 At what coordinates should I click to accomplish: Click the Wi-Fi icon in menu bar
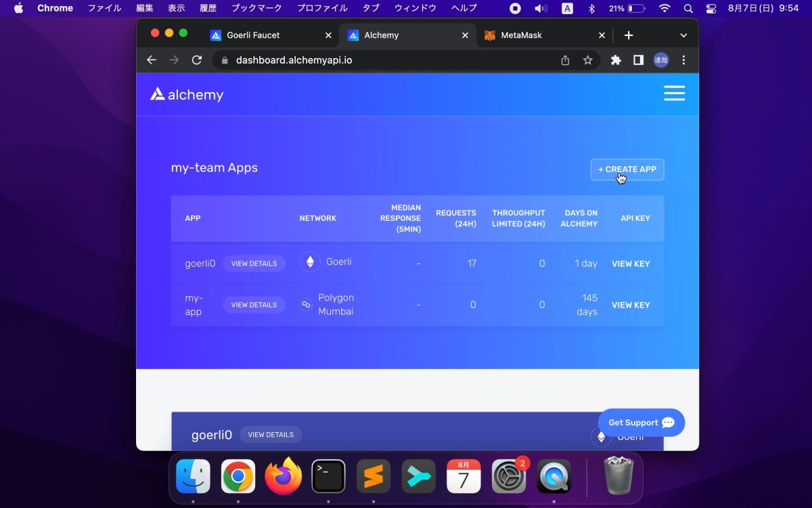664,8
